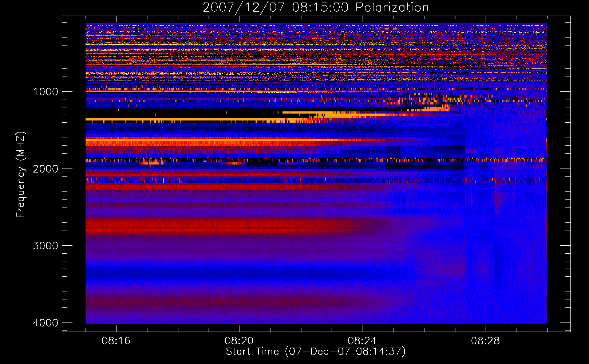Click the 1000 frequency tick label
589x364 pixels.
[x=46, y=92]
